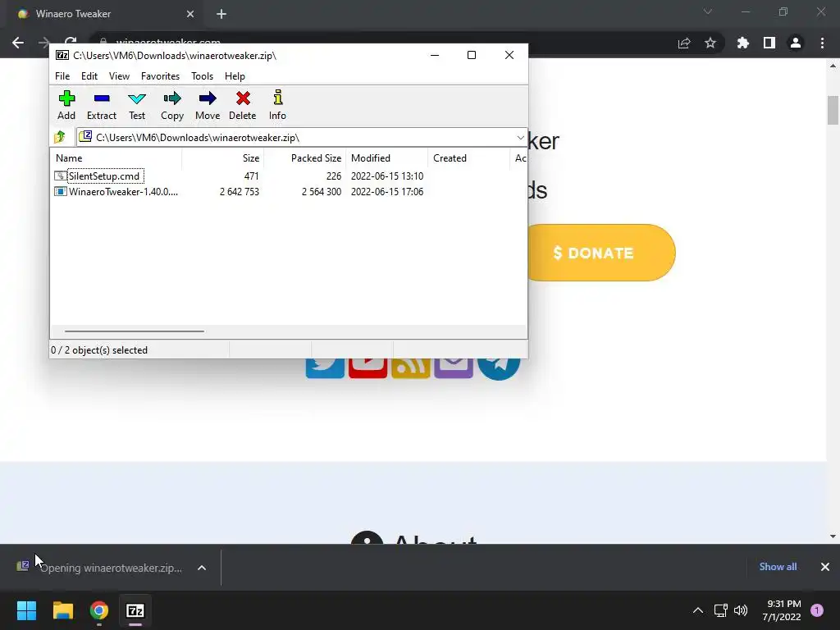Click the webpage vertical scrollbar
840x630 pixels.
833,110
